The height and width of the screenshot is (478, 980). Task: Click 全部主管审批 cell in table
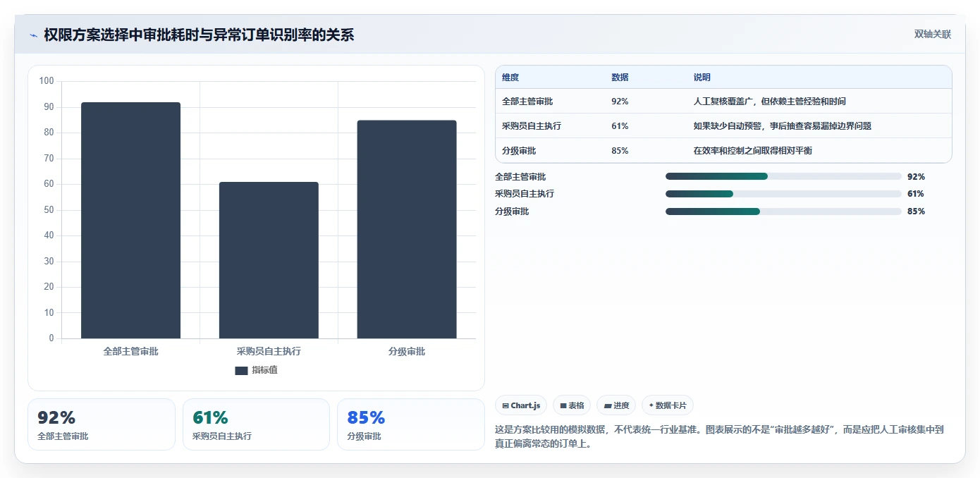(x=527, y=102)
